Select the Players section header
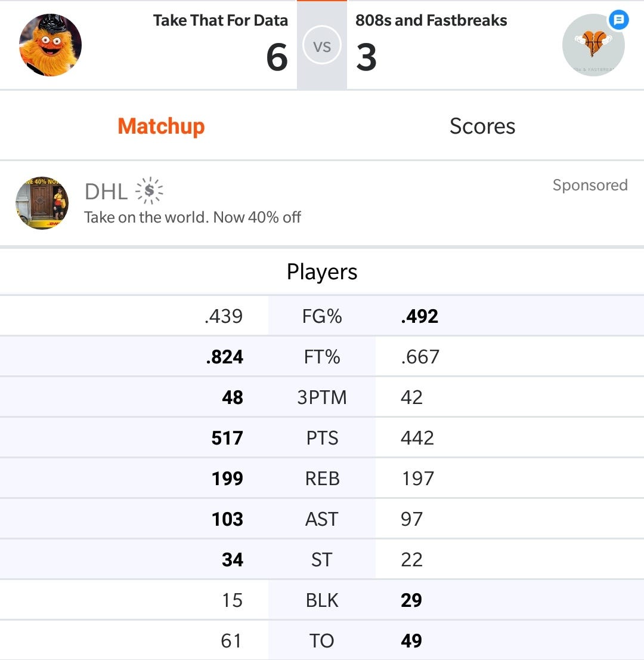Viewport: 644px width, 660px height. pos(322,272)
